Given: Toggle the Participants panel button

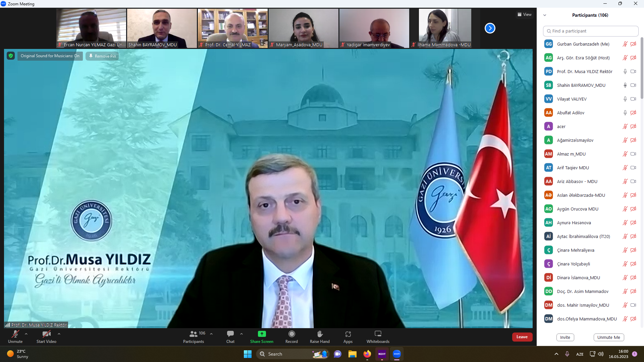Looking at the screenshot, I should pyautogui.click(x=194, y=334).
